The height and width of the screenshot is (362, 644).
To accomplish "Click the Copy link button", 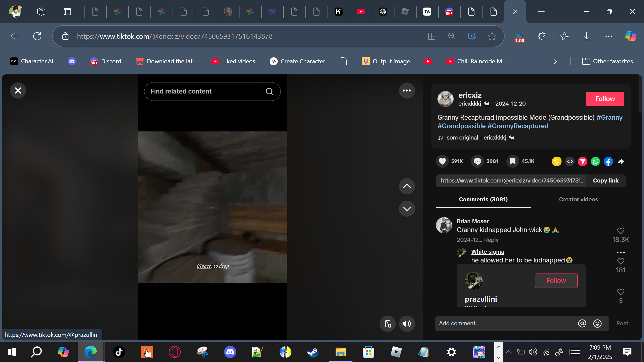I will [x=606, y=180].
